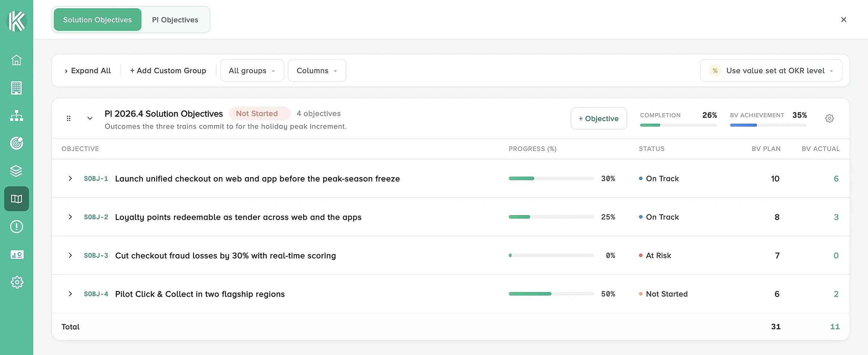868x355 pixels.
Task: Add a new objective with + Objective
Action: (x=599, y=118)
